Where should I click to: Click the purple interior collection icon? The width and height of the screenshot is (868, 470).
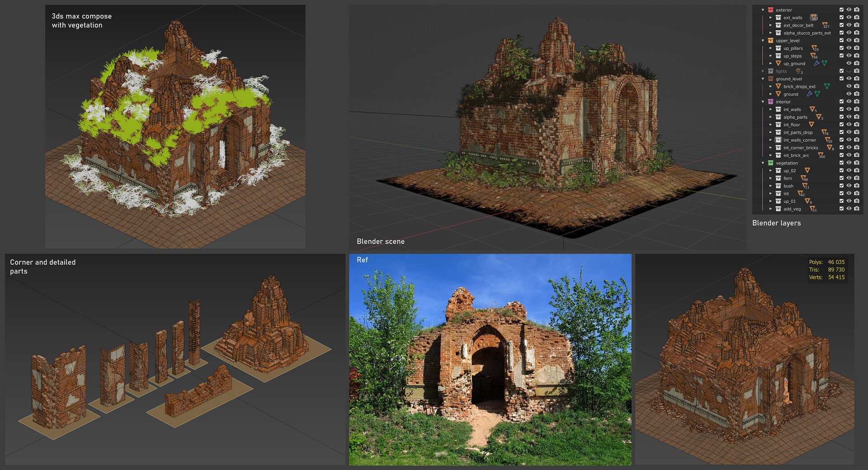(771, 102)
